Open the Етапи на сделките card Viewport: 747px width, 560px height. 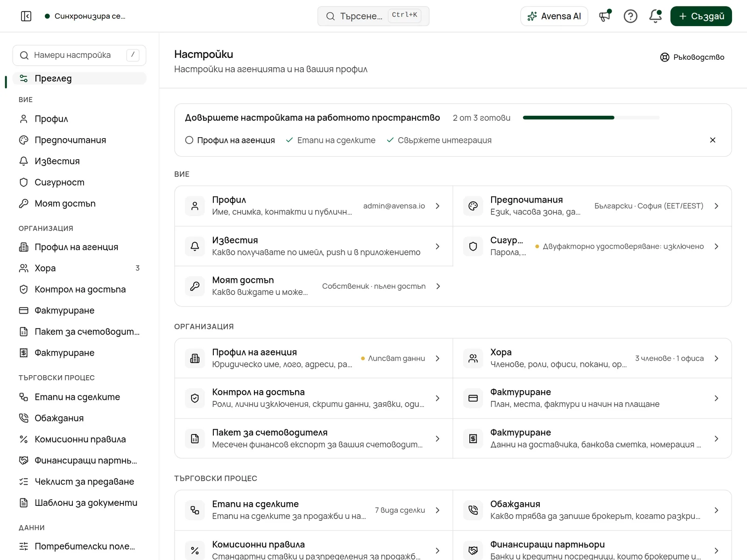click(x=314, y=510)
